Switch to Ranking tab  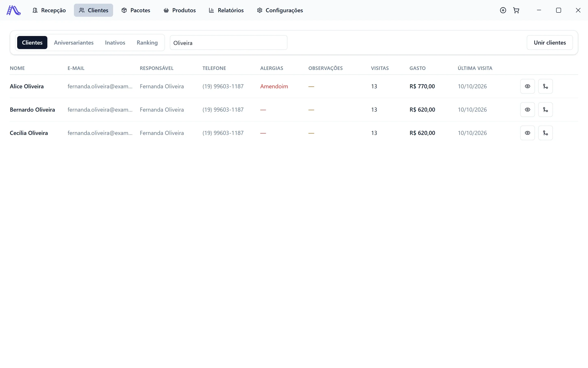pyautogui.click(x=147, y=43)
